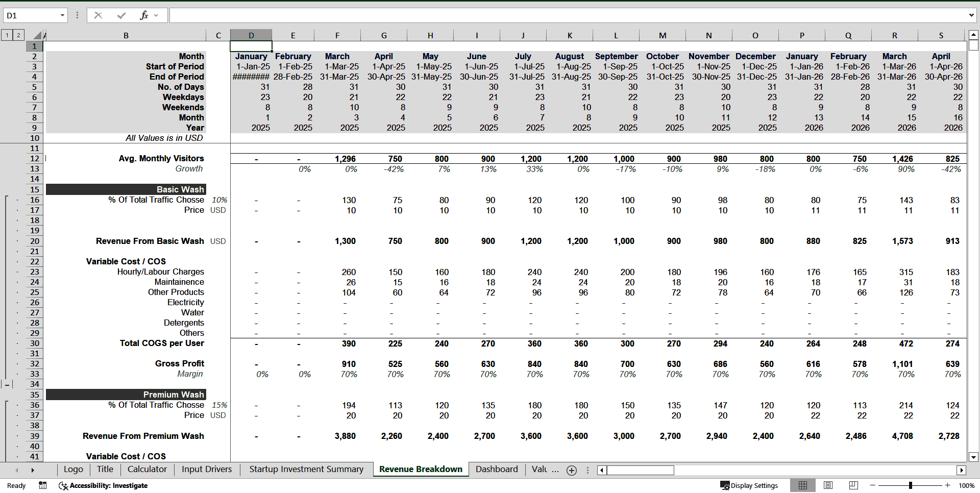This screenshot has height=493, width=980.
Task: Click the 1,426 visitors value
Action: [902, 159]
